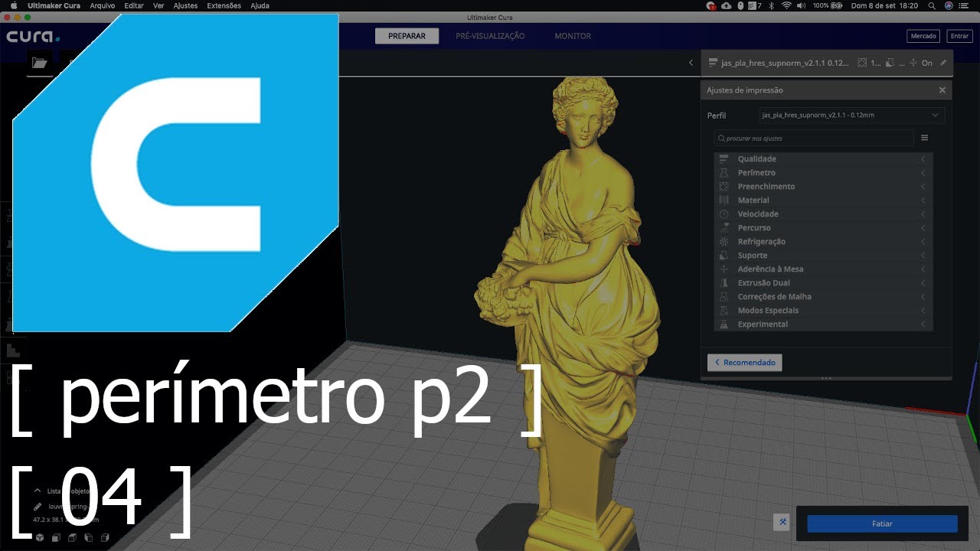
Task: Click the Recomendado button
Action: [x=744, y=362]
